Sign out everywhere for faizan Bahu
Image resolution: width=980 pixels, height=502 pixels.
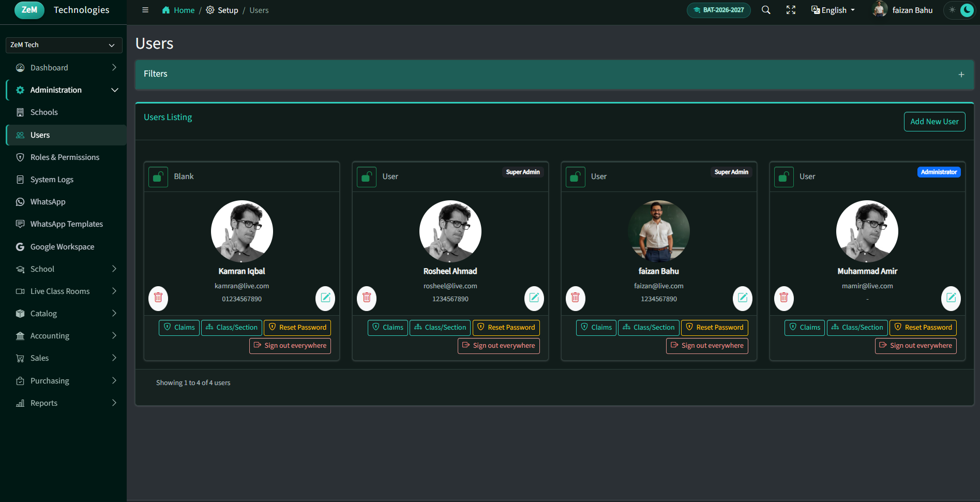[x=707, y=346]
